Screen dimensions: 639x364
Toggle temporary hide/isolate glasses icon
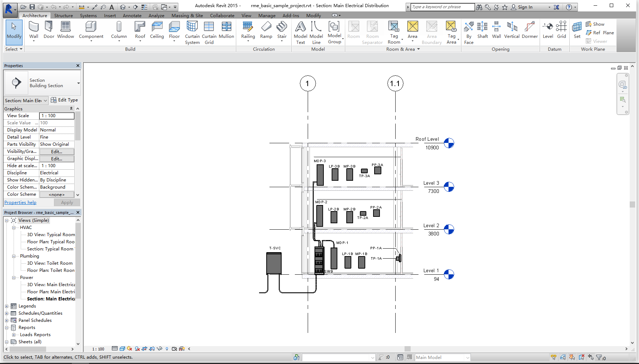[x=159, y=349]
